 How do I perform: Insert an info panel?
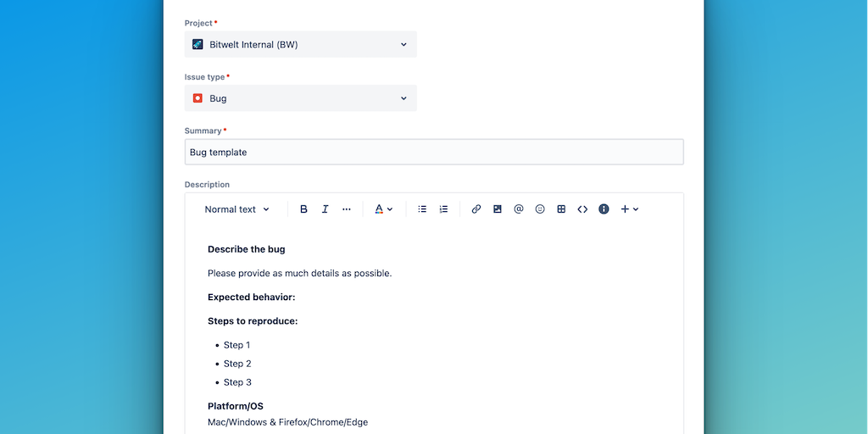(x=604, y=209)
